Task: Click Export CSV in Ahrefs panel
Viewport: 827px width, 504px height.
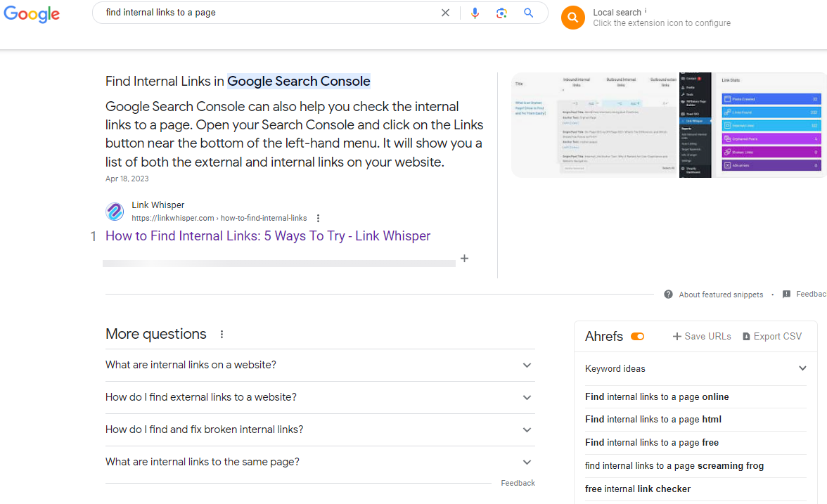Action: (771, 337)
